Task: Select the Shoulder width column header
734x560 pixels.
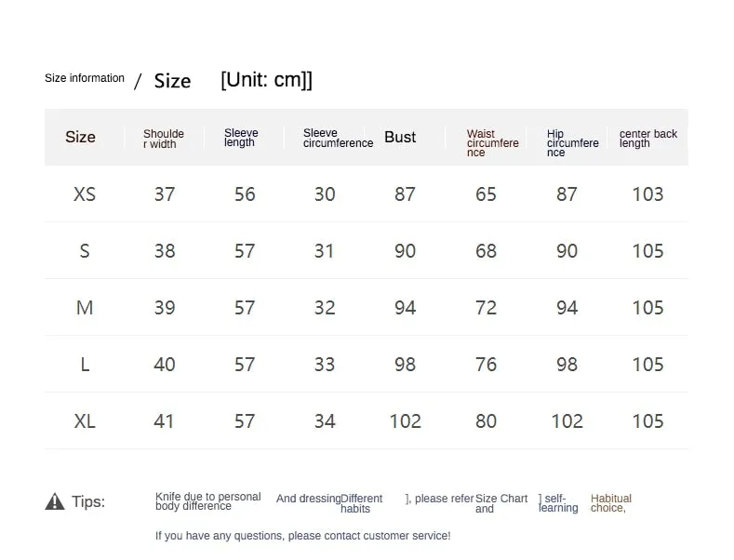Action: tap(164, 139)
